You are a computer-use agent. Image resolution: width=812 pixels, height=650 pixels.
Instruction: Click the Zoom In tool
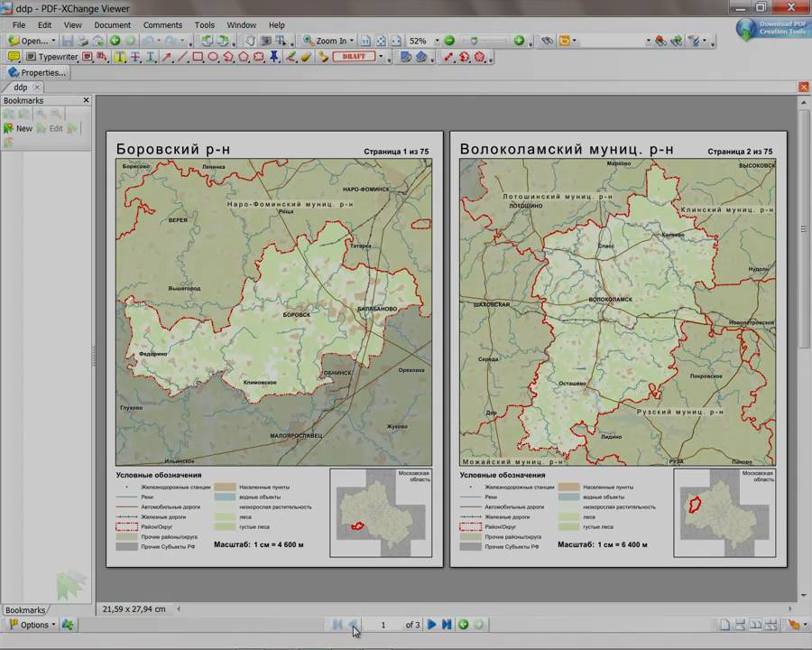point(325,41)
